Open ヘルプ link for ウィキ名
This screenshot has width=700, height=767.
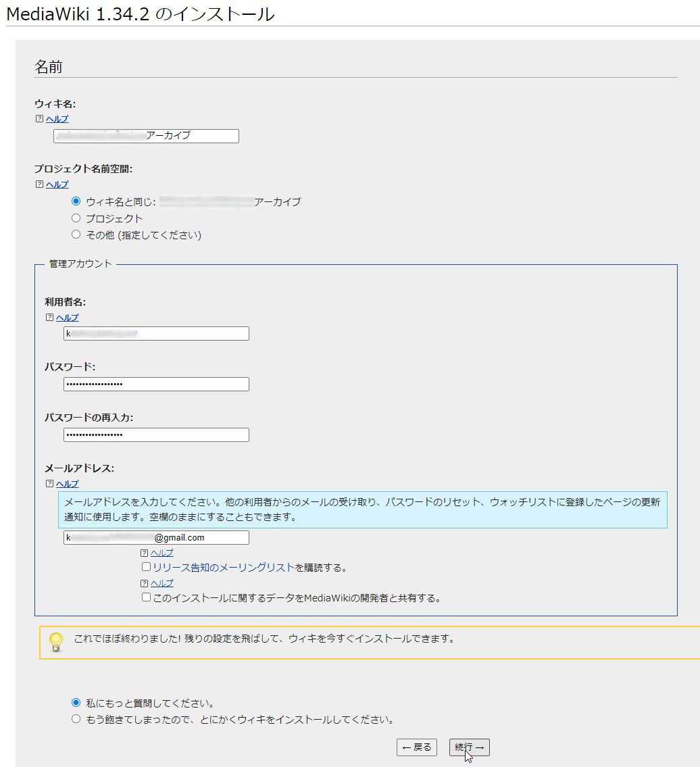coord(57,119)
